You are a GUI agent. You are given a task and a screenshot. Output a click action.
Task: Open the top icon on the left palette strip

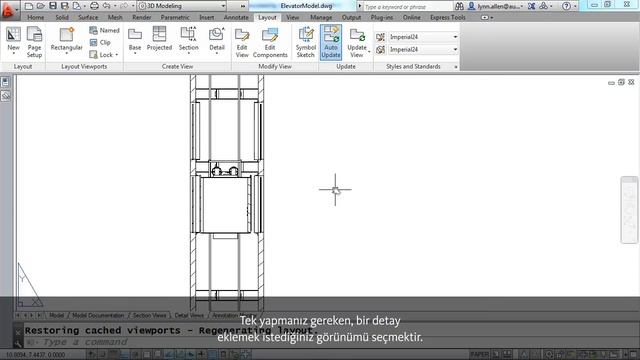[x=6, y=82]
